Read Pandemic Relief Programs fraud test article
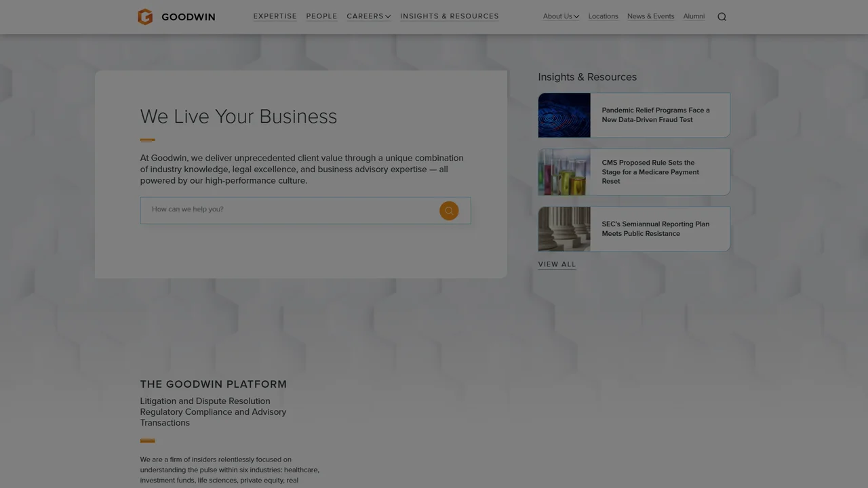The width and height of the screenshot is (868, 488). [656, 115]
